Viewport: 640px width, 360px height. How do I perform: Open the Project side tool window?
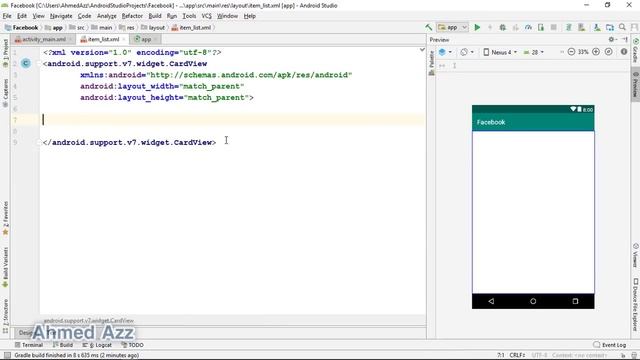[5, 53]
